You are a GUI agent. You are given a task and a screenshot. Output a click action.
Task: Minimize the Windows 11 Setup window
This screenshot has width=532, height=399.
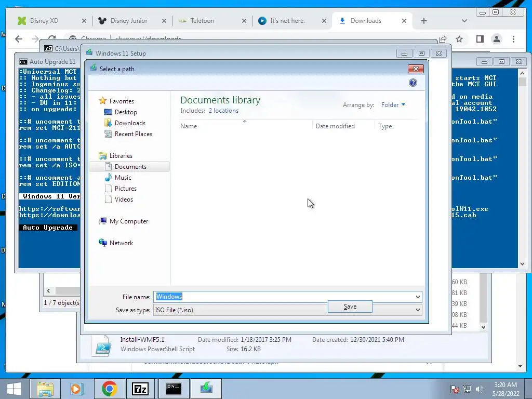[404, 54]
